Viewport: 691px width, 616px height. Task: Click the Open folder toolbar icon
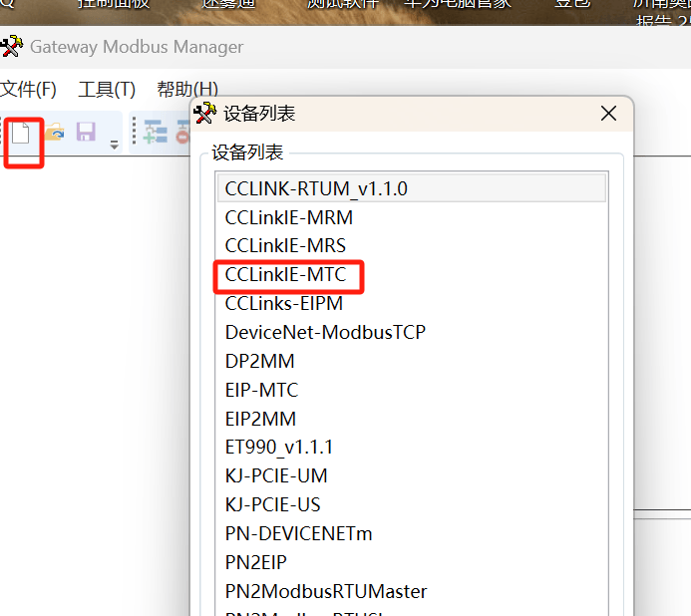click(x=55, y=133)
